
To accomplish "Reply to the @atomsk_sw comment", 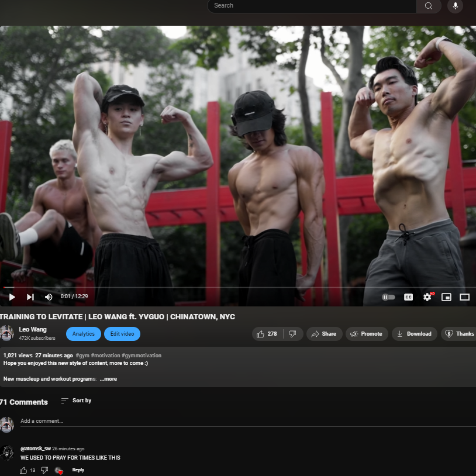I will tap(78, 470).
